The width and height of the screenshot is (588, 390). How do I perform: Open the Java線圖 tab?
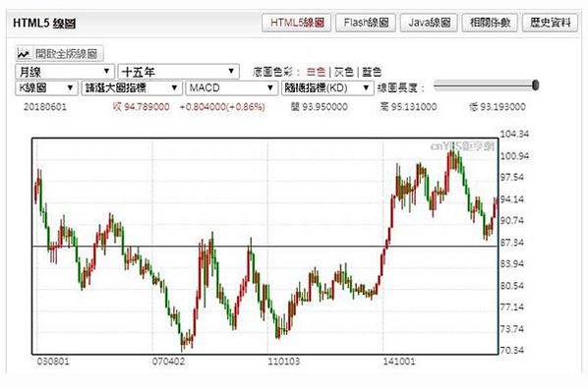[x=429, y=23]
